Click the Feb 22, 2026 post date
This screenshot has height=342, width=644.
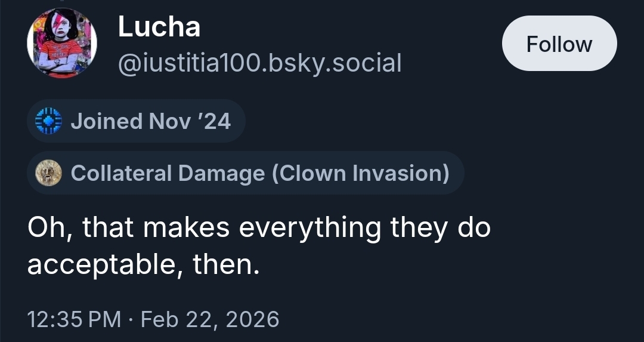(210, 319)
